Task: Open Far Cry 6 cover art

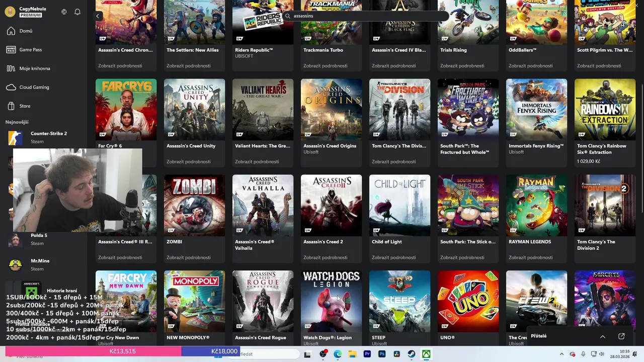Action: [x=126, y=109]
